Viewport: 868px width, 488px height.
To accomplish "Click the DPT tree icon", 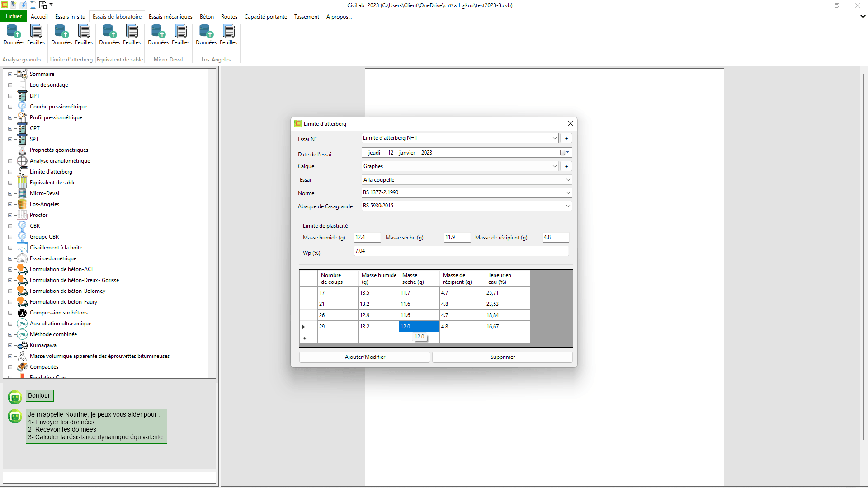I will (x=22, y=96).
